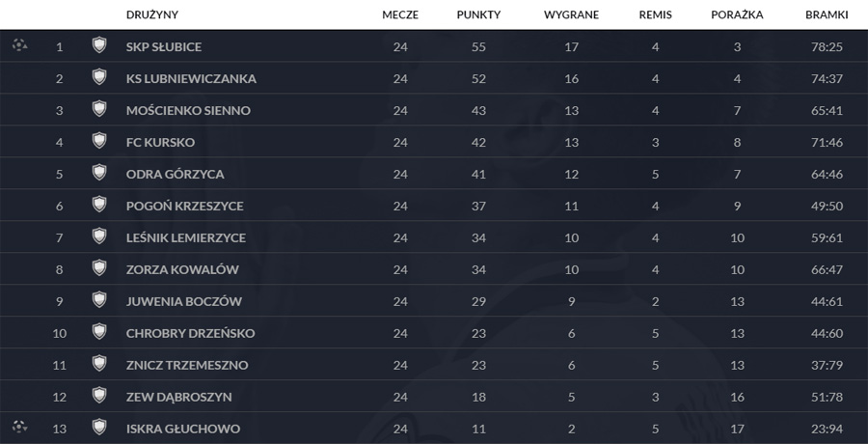Click the KS Lubniewiczanka shield icon
The image size is (868, 444).
click(x=98, y=77)
